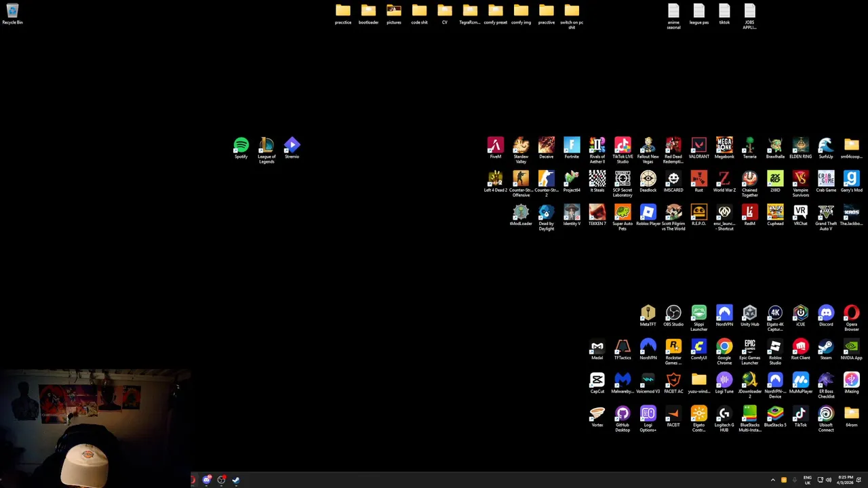Open Garry's Mod
Screen dimensions: 868x488
click(x=851, y=182)
